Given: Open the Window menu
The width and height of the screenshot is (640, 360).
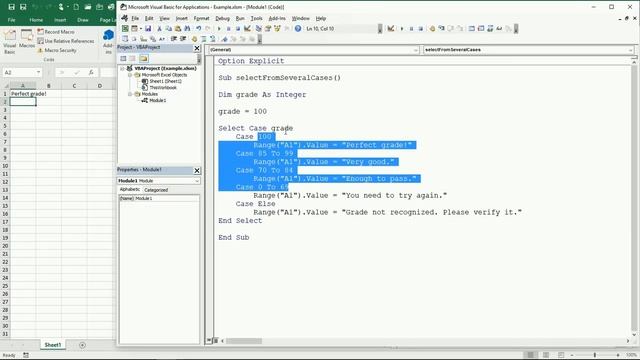Looking at the screenshot, I should click(300, 18).
